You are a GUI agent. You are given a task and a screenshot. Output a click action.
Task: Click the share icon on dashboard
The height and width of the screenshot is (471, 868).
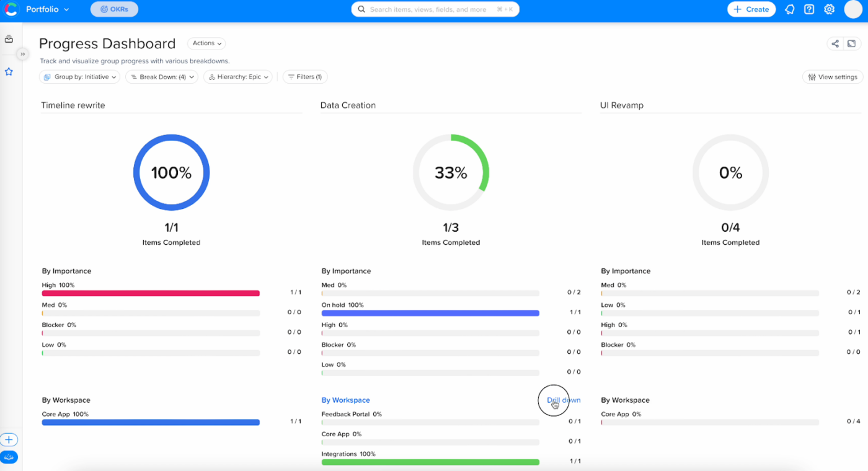pyautogui.click(x=835, y=43)
